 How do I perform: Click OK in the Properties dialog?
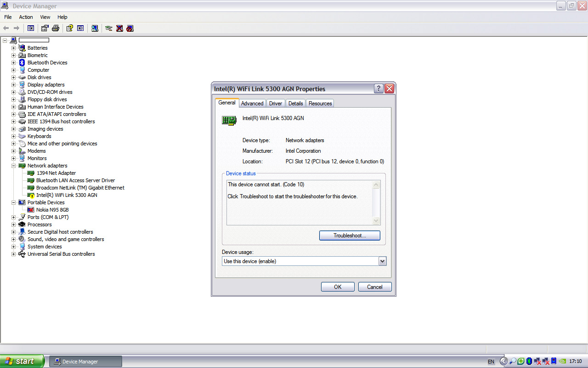(x=338, y=287)
